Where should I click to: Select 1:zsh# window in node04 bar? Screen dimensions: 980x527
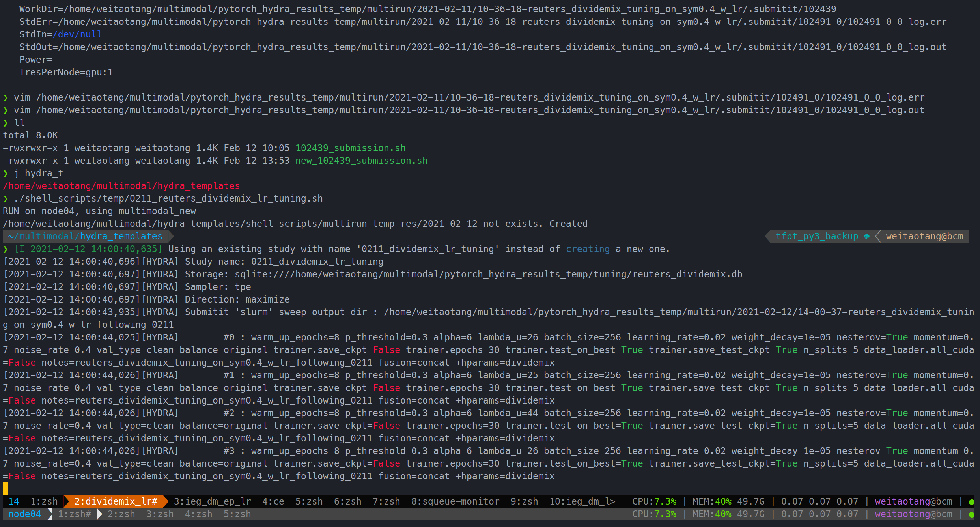[75, 514]
